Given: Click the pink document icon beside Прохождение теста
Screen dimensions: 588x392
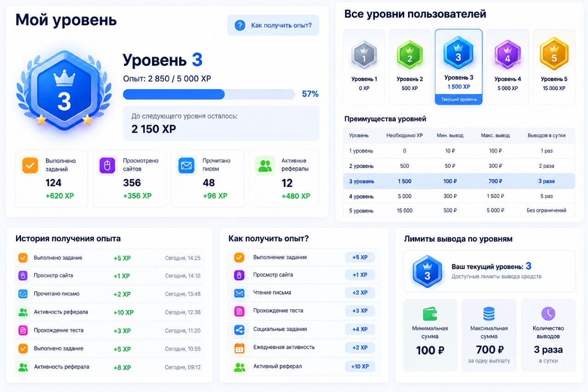Looking at the screenshot, I should click(x=239, y=311).
